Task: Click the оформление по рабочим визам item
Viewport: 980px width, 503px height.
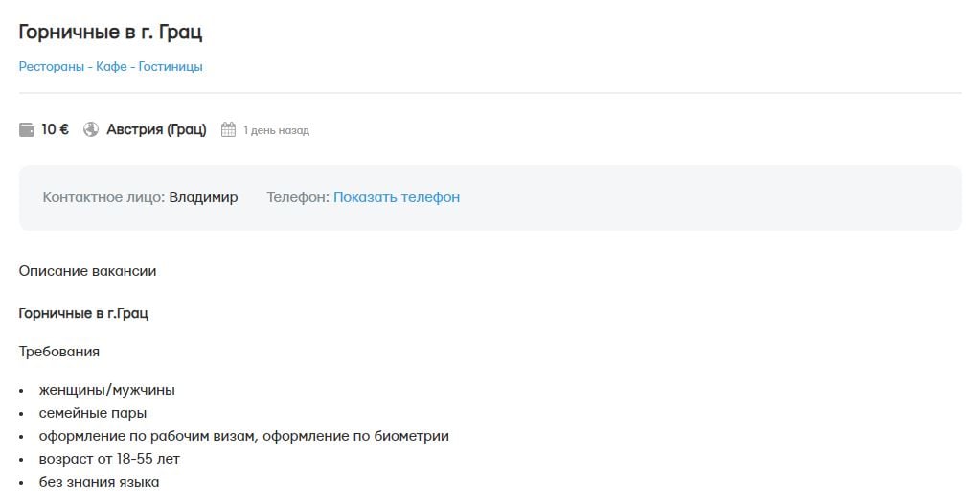Action: pyautogui.click(x=243, y=436)
